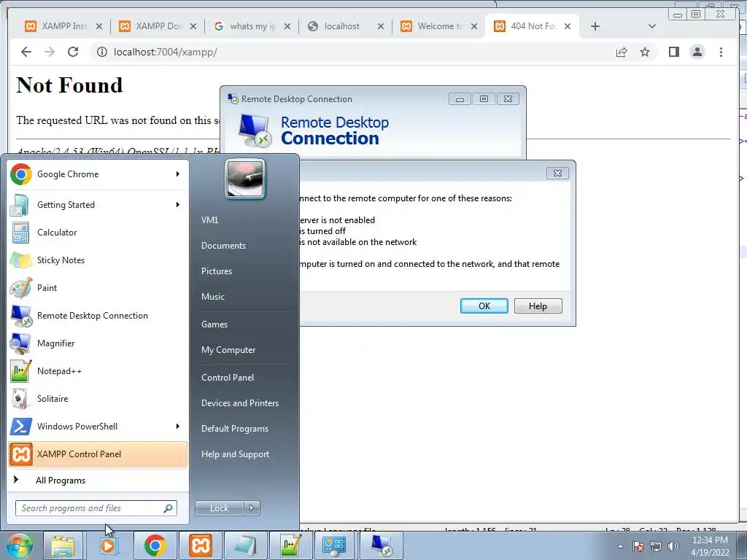Click the volume speaker tray icon

pos(673,546)
